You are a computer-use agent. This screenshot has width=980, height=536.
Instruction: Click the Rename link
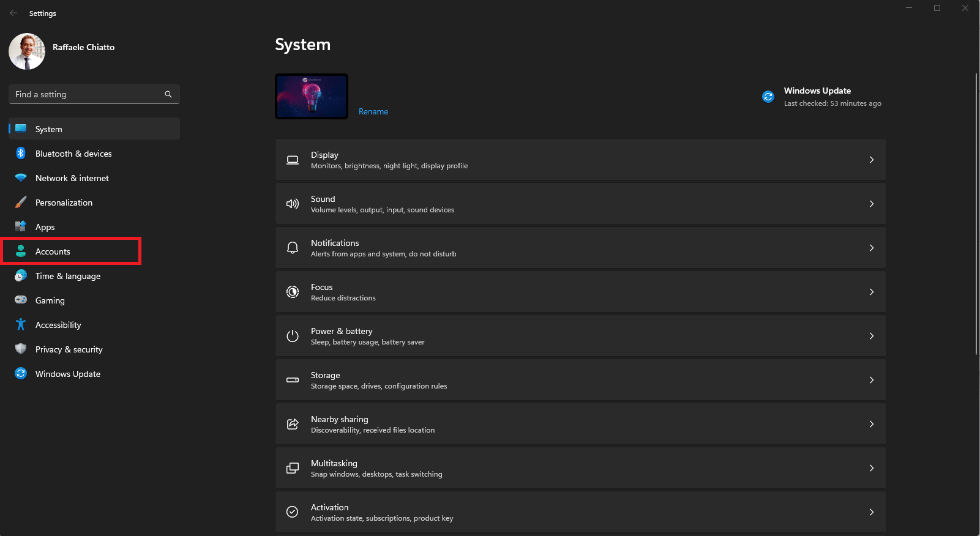[373, 111]
